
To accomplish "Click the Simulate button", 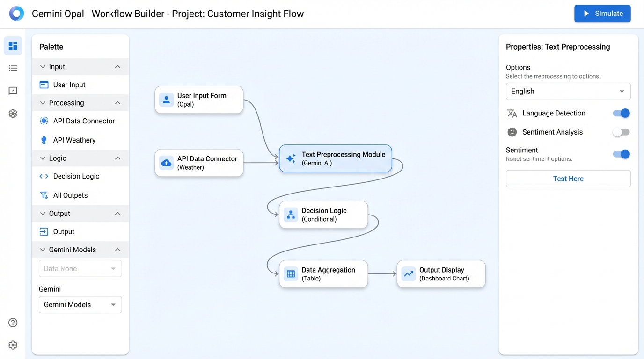I will (x=602, y=14).
